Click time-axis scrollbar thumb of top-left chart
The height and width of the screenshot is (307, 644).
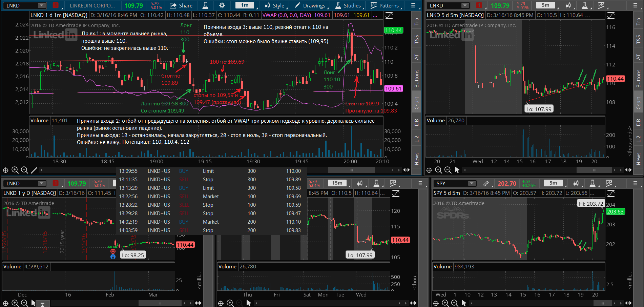(x=351, y=170)
